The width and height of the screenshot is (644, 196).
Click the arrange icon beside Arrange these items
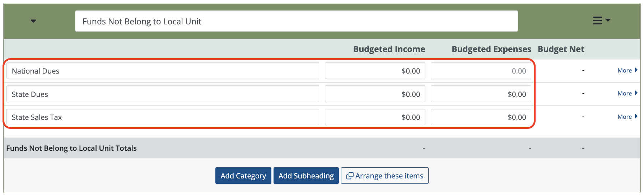350,176
